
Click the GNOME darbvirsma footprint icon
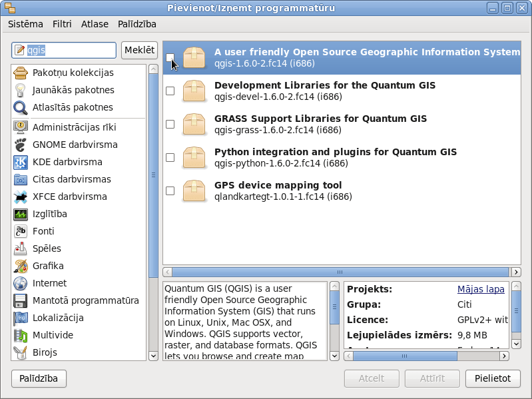coord(21,145)
